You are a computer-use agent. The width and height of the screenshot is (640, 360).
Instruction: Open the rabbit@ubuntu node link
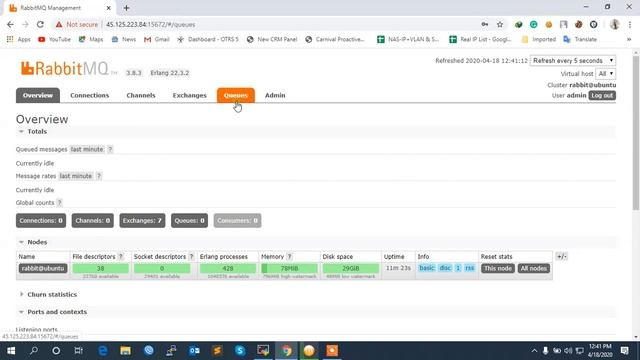43,268
